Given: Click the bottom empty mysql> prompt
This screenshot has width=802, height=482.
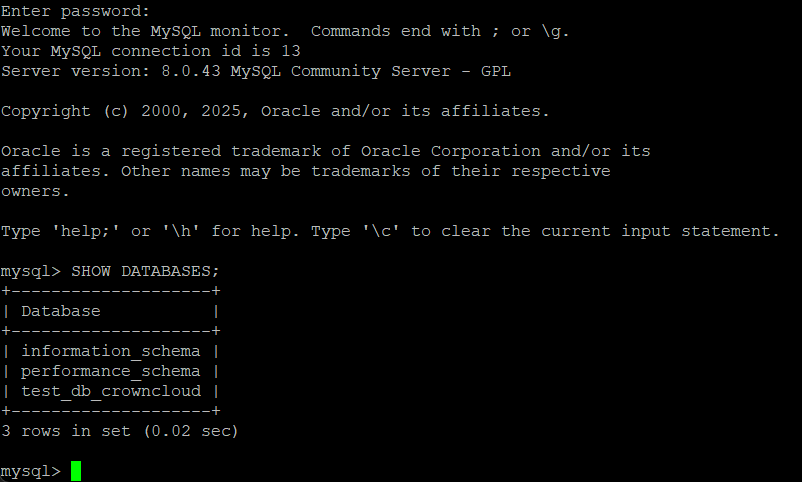Looking at the screenshot, I should tap(30, 471).
